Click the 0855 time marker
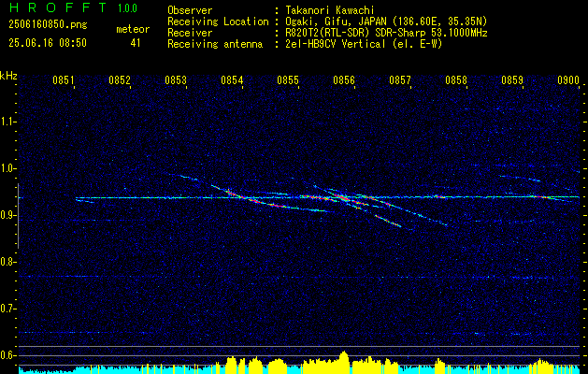This screenshot has width=588, height=374. point(288,80)
